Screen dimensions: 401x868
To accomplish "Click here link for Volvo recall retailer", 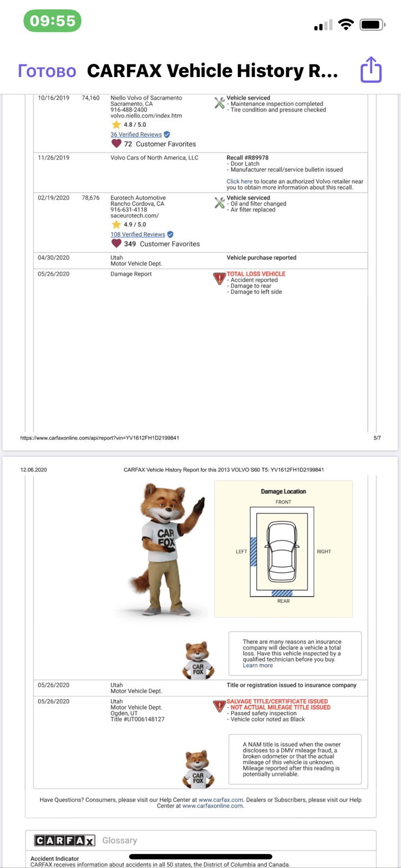I will (x=239, y=182).
